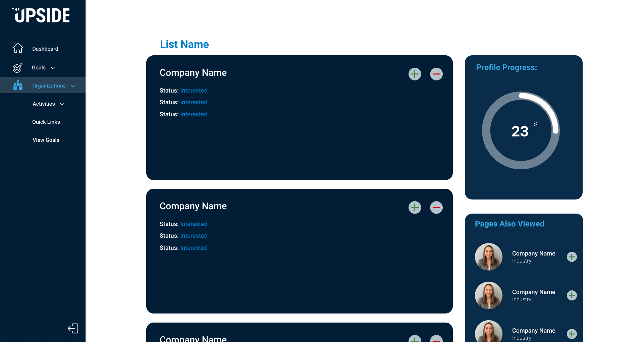Click first card's Company Name title
The image size is (644, 342).
coord(193,73)
